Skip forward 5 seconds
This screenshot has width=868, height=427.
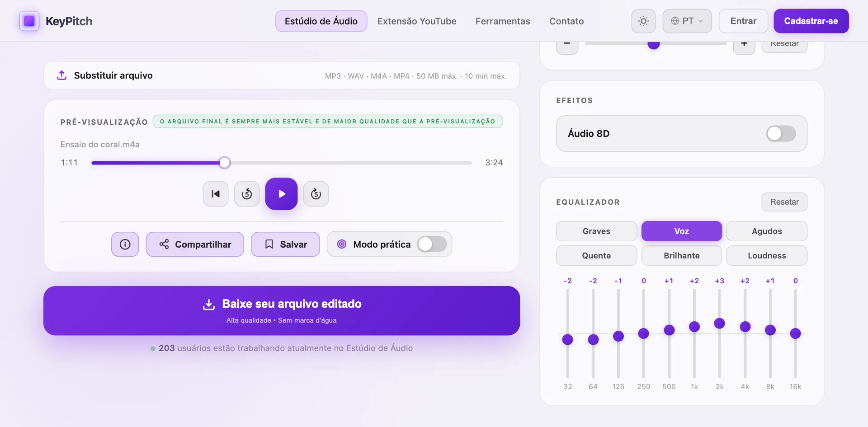tap(316, 194)
